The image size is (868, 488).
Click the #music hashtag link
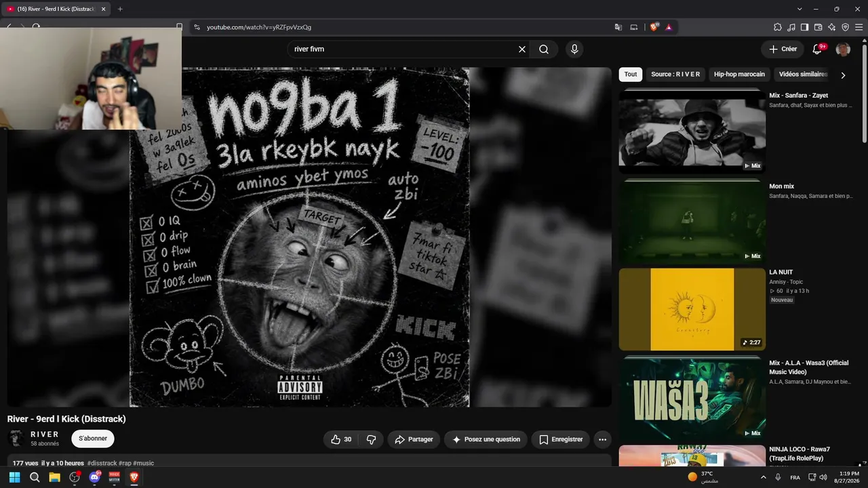click(x=144, y=463)
